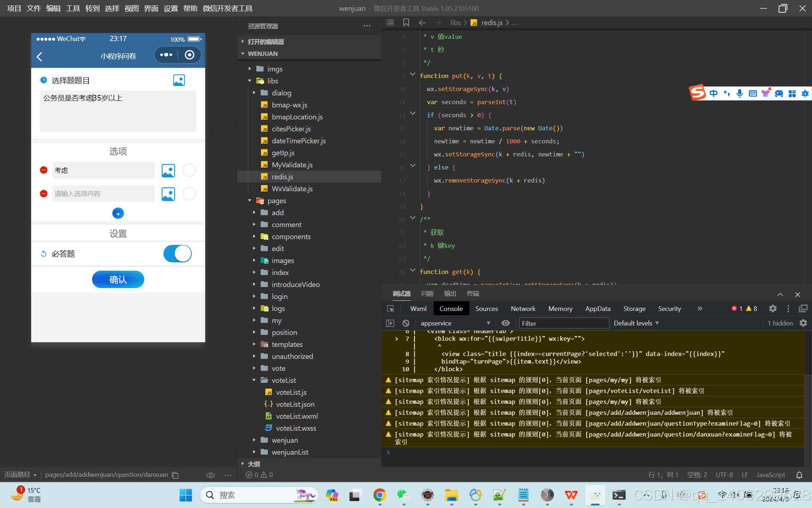
Task: Open the appservice context dropdown
Action: coord(455,323)
